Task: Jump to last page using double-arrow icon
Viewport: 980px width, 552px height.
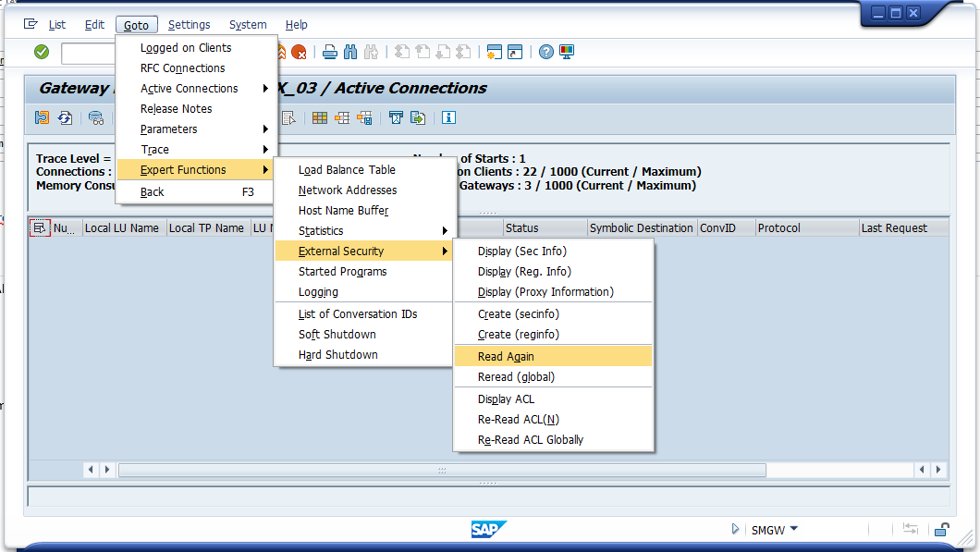Action: click(465, 52)
